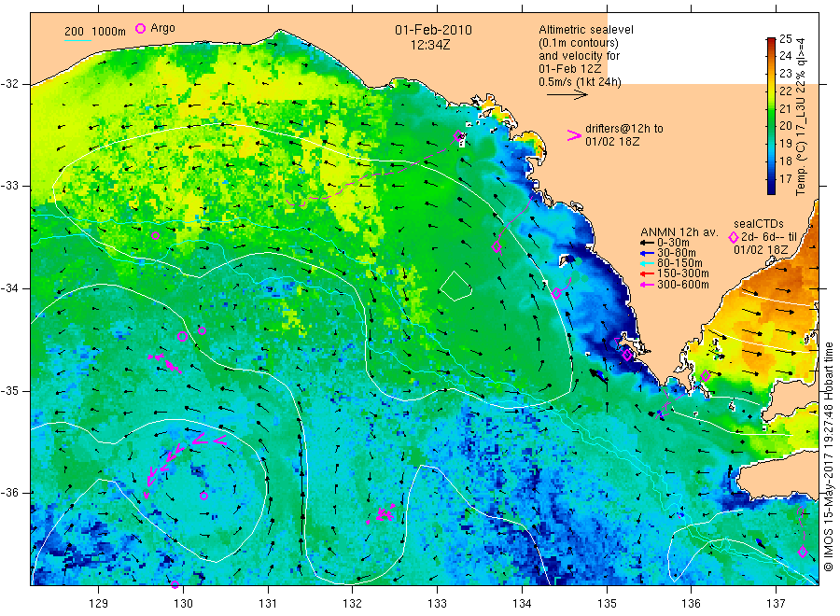Click the latitude axis label -32
Image resolution: width=840 pixels, height=616 pixels.
tap(9, 84)
